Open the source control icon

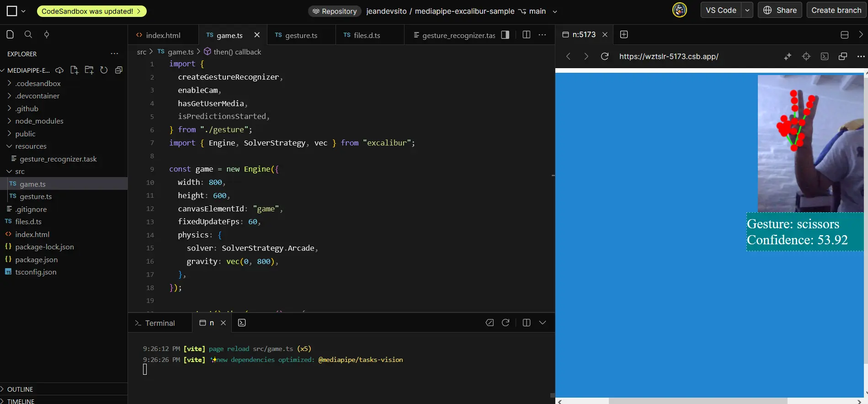[46, 34]
